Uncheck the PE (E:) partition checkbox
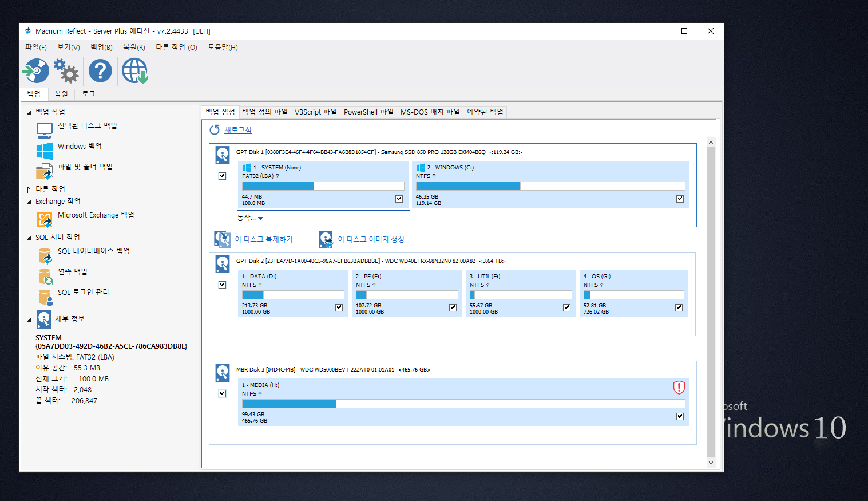The width and height of the screenshot is (868, 501). pos(453,307)
